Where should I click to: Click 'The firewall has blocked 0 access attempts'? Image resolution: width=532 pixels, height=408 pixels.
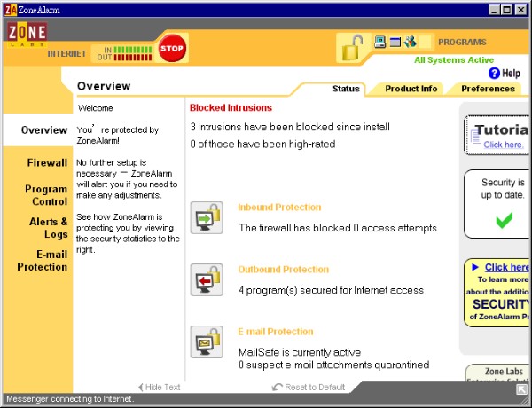tap(338, 228)
